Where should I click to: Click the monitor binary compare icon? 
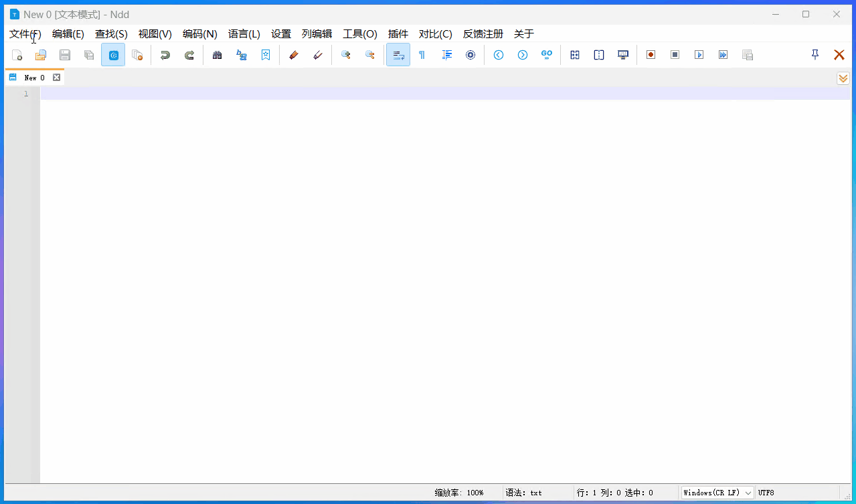pyautogui.click(x=623, y=55)
